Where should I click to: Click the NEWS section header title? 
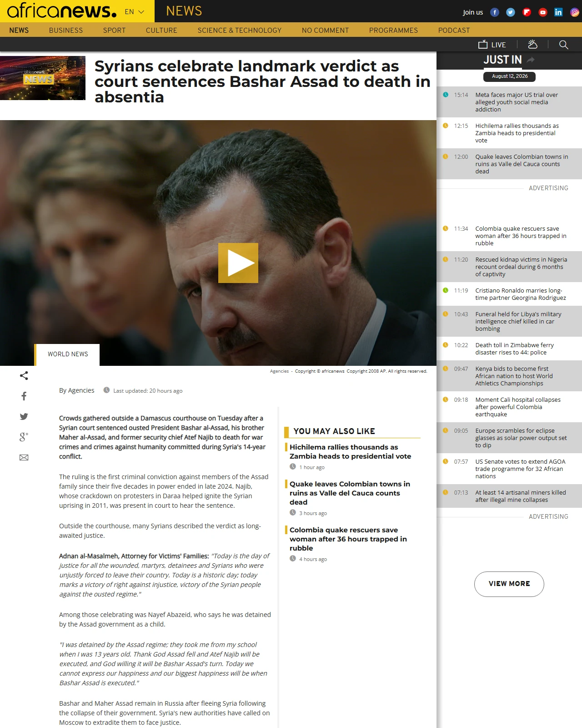(x=184, y=11)
